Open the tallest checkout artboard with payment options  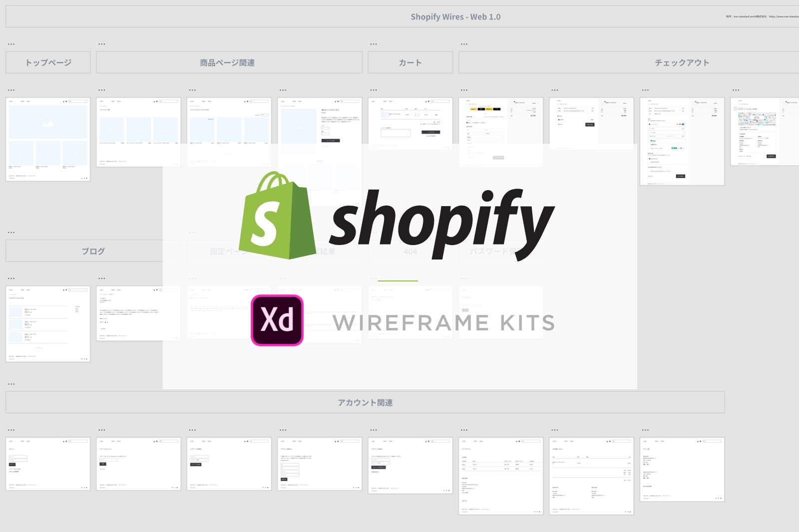pyautogui.click(x=682, y=141)
